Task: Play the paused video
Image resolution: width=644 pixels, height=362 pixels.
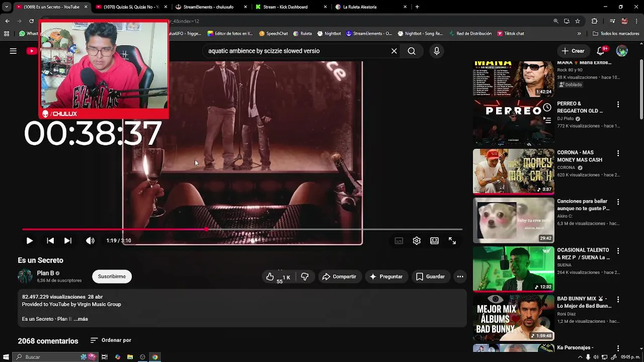Action: (x=29, y=241)
